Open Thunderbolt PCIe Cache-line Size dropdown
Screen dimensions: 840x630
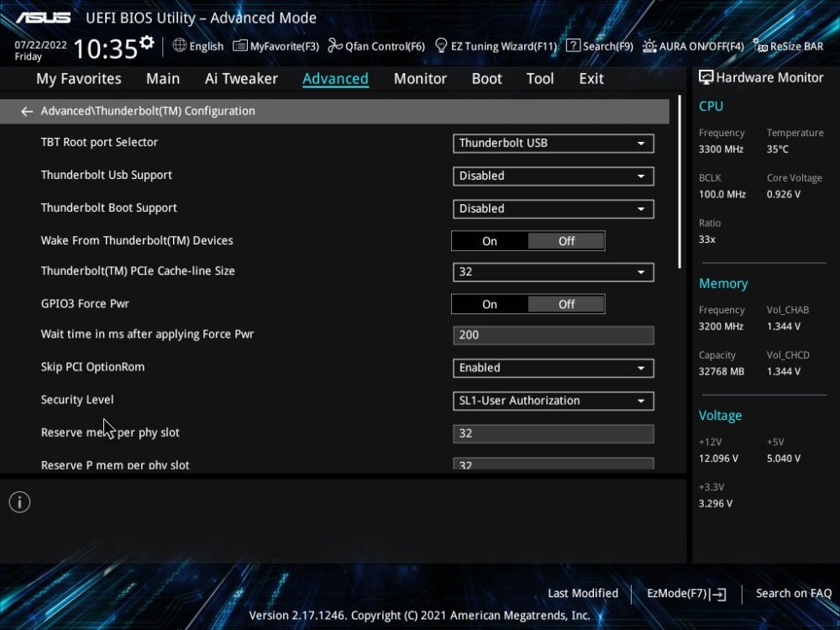tap(554, 272)
